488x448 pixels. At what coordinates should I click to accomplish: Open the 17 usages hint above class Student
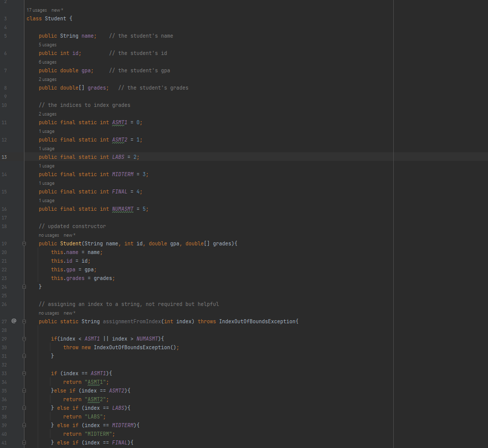pyautogui.click(x=36, y=10)
